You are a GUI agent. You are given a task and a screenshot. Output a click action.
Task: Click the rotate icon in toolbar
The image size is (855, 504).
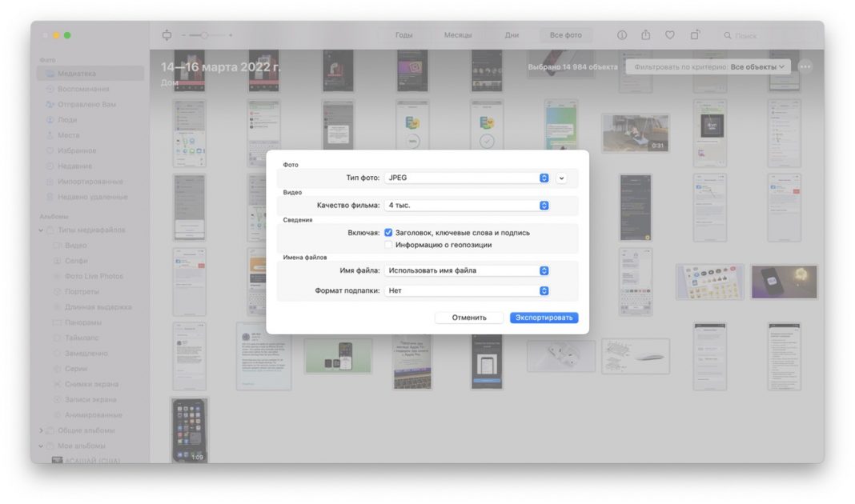[695, 35]
